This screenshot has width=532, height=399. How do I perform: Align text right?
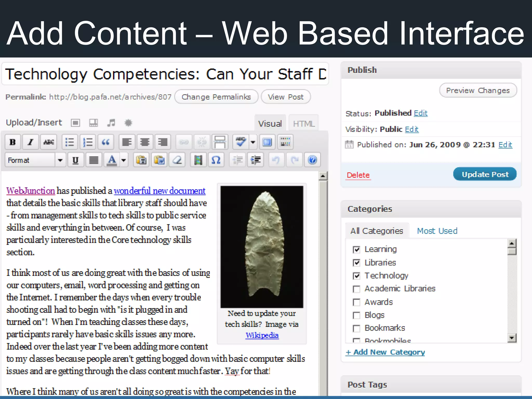[x=163, y=142]
